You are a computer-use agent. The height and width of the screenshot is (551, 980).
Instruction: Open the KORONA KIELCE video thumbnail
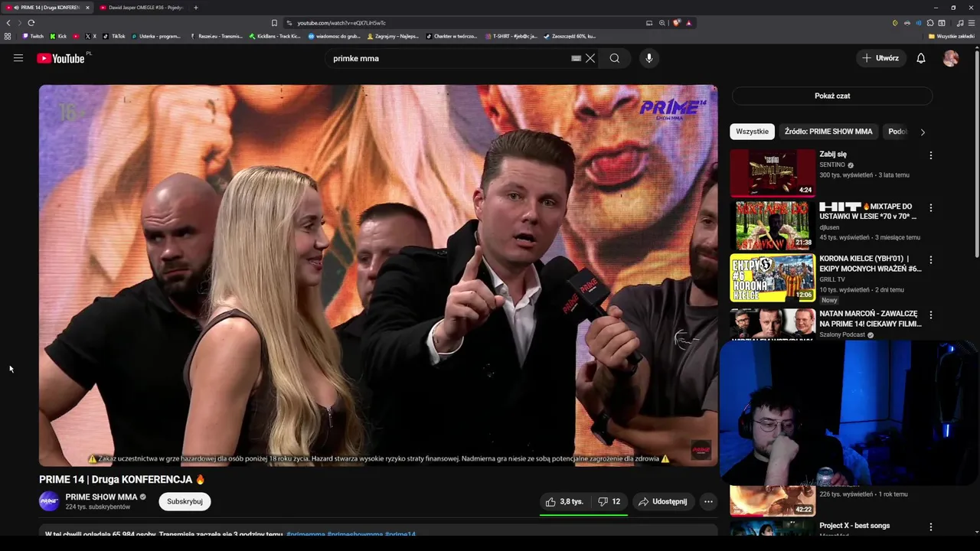click(x=773, y=279)
